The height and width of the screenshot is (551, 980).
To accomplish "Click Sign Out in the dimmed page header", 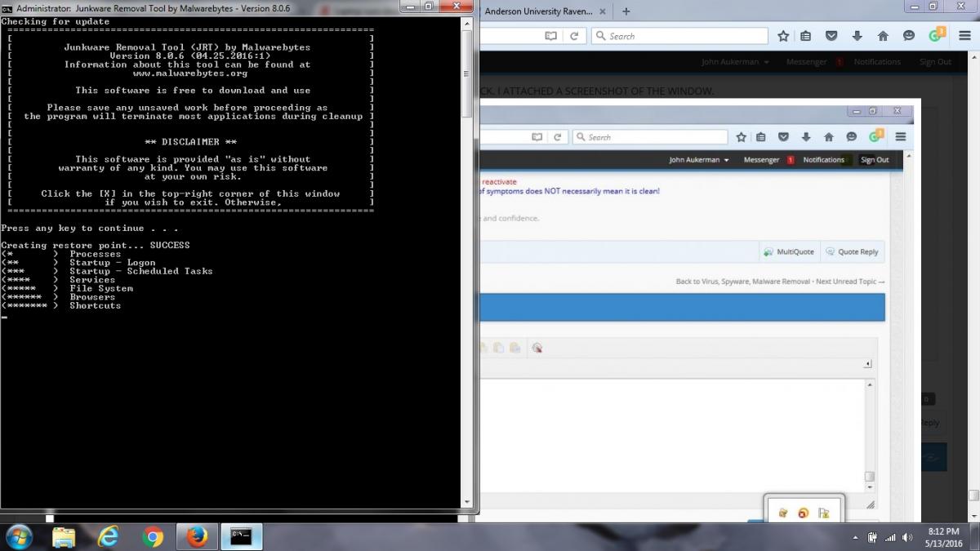I will [935, 62].
